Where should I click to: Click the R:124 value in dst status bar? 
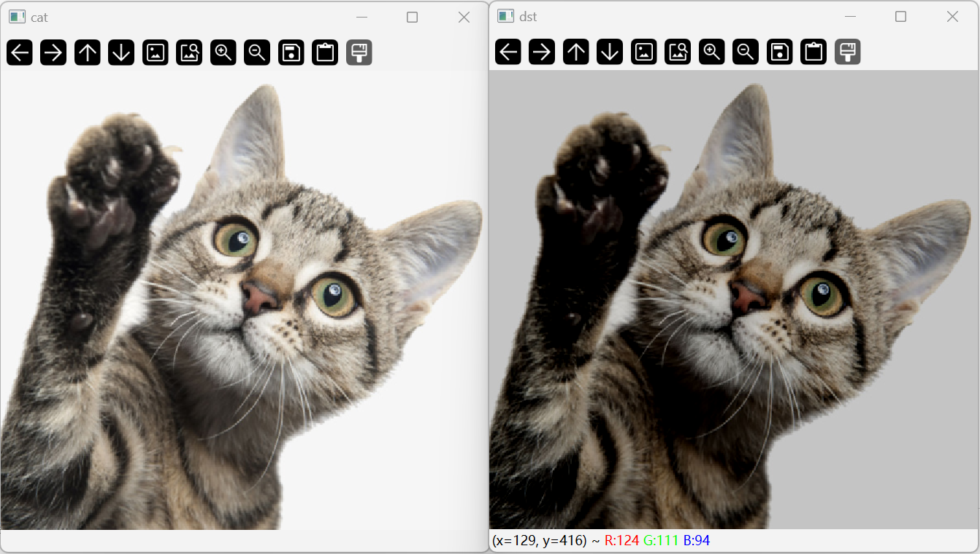coord(621,540)
